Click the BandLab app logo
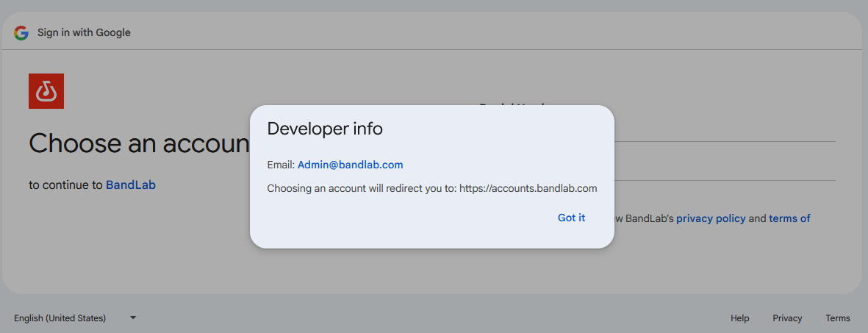Viewport: 868px width, 333px height. coord(46,91)
